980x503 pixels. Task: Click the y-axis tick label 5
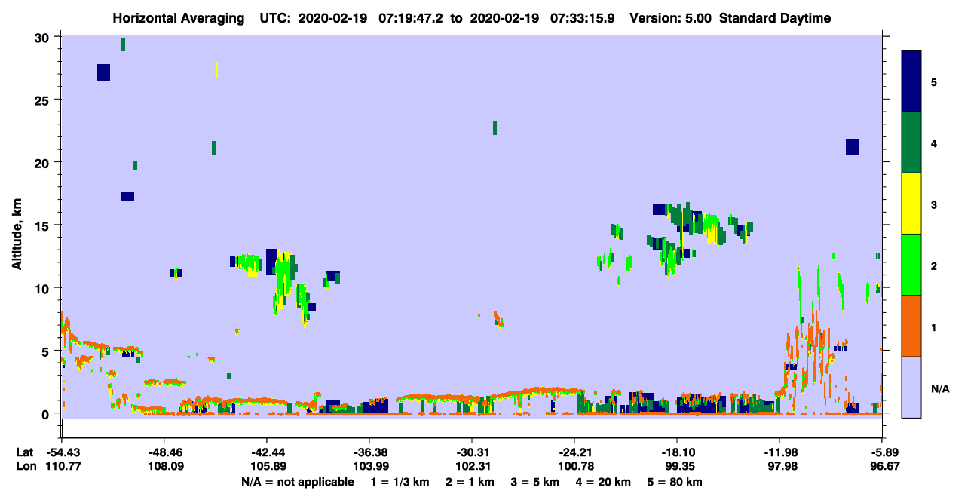point(47,351)
